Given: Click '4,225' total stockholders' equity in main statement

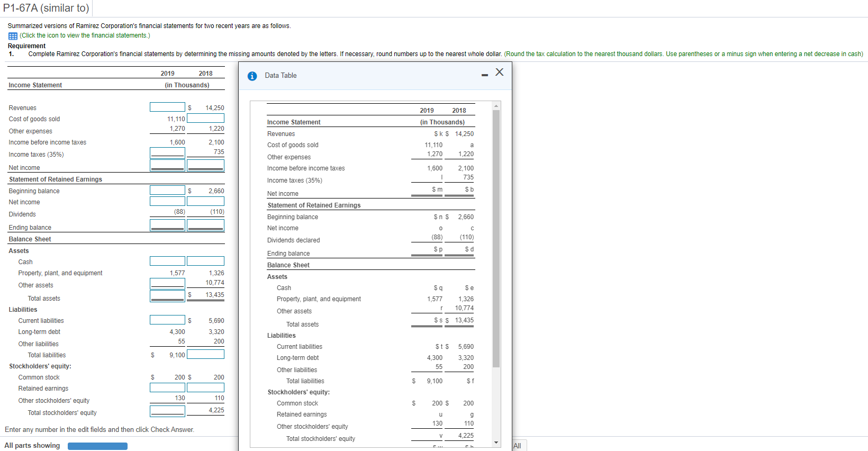Looking at the screenshot, I should [x=216, y=410].
